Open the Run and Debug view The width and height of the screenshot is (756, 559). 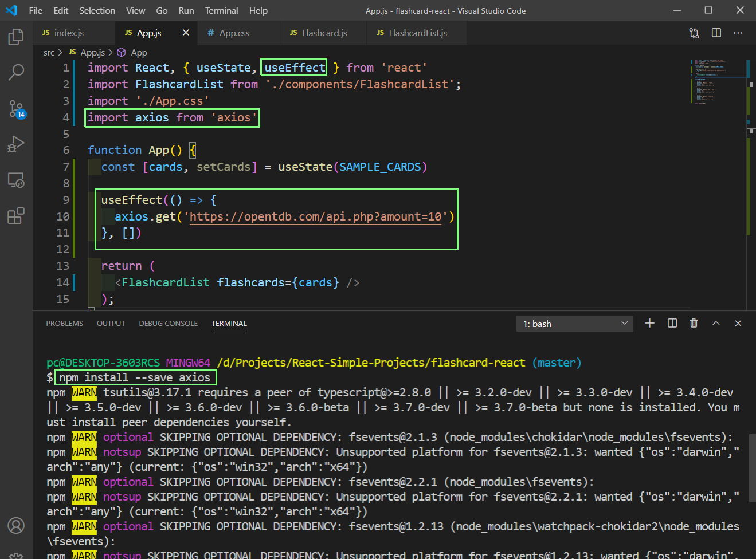point(16,144)
